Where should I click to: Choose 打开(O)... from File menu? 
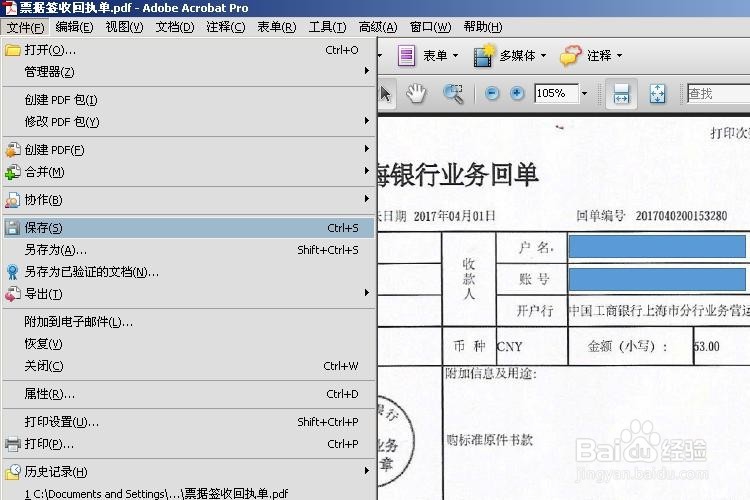[x=188, y=50]
